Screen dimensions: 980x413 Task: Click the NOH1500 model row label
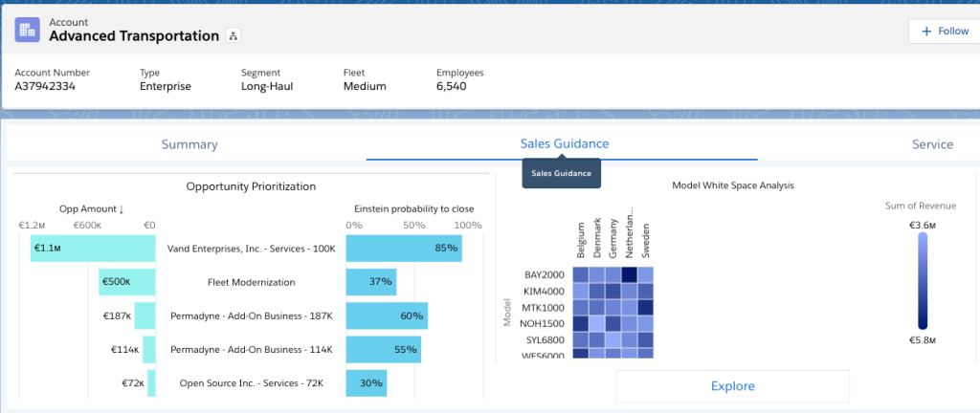tap(542, 323)
